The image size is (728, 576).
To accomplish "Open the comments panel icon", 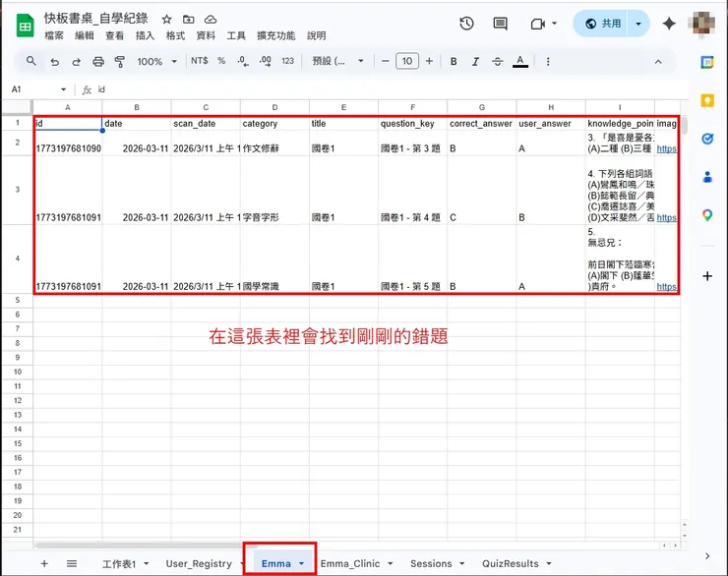I will point(500,24).
